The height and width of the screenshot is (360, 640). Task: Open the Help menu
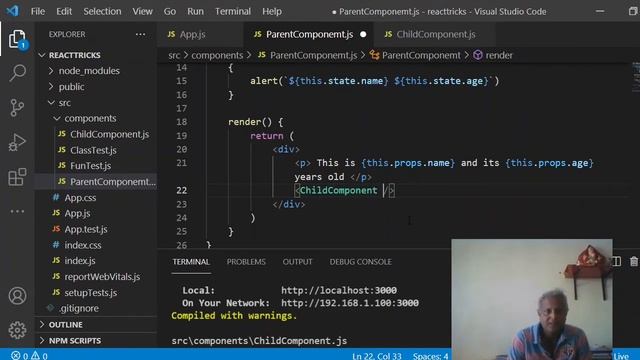coord(272,11)
